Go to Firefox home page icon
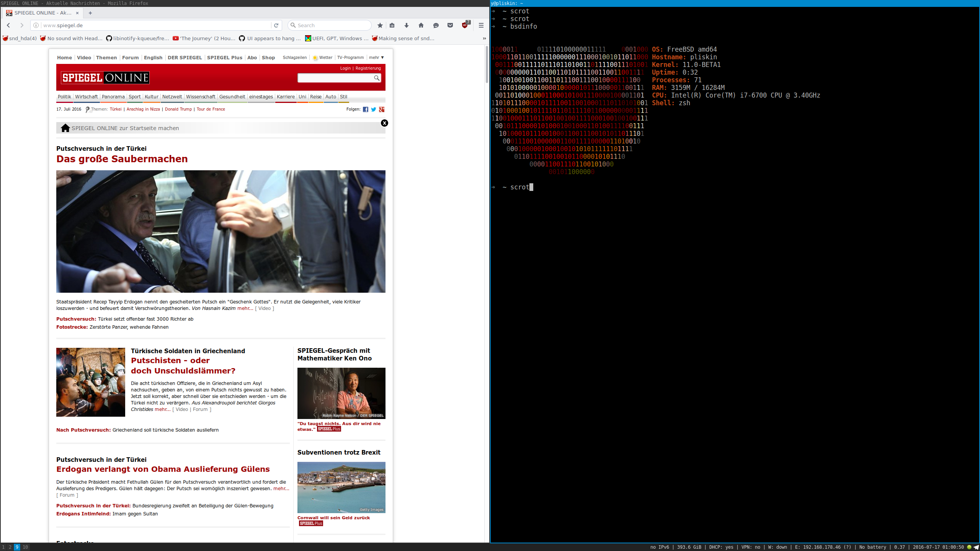 (x=421, y=25)
